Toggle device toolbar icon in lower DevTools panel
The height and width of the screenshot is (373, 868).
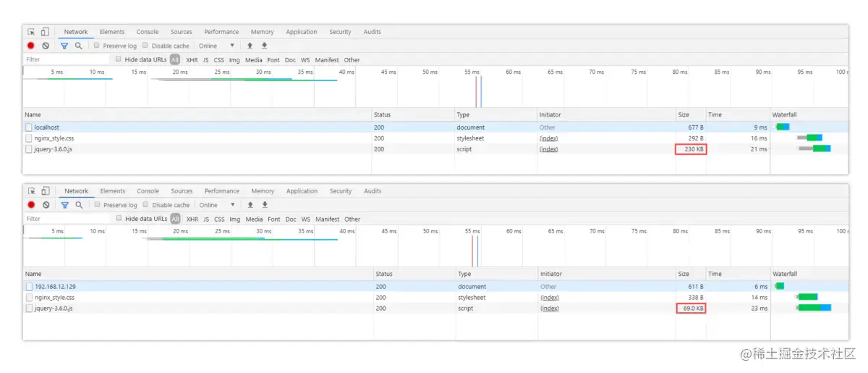point(46,191)
